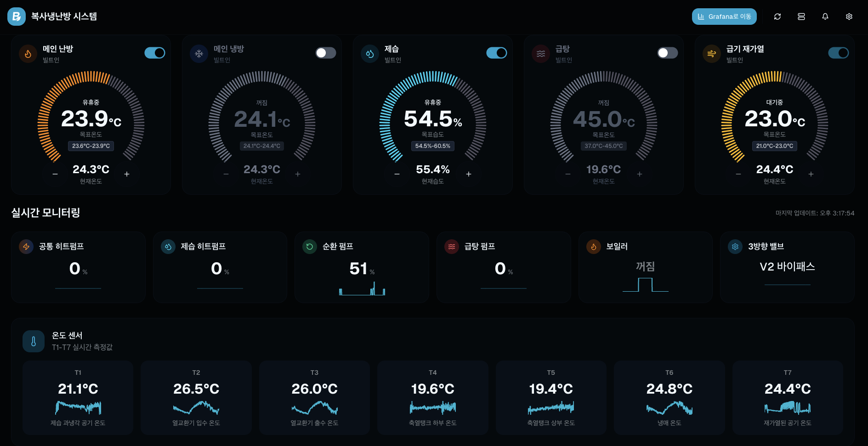The width and height of the screenshot is (868, 446).
Task: Open the server list icon in header
Action: [x=801, y=17]
